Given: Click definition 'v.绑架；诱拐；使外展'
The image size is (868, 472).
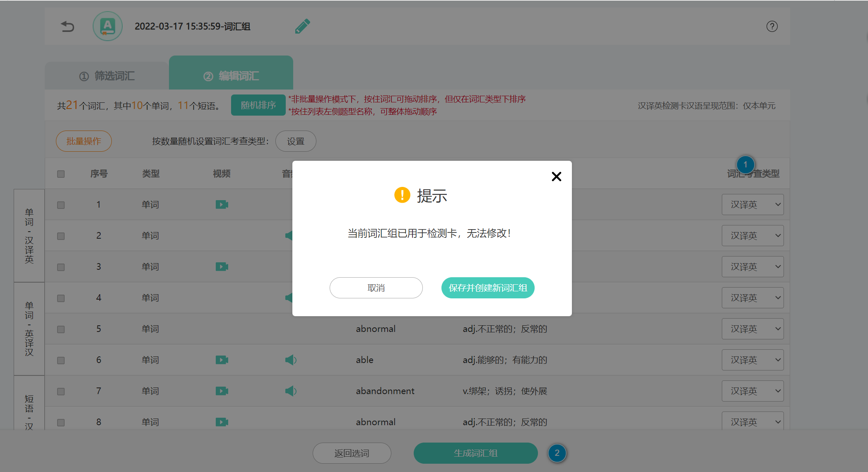Looking at the screenshot, I should click(x=505, y=391).
